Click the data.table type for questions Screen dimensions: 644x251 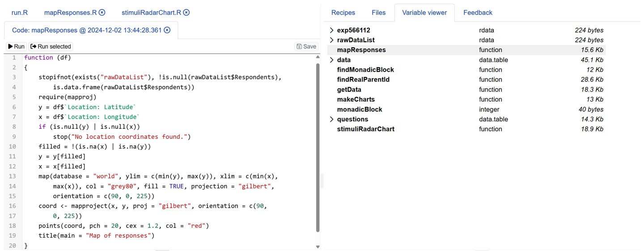point(493,119)
